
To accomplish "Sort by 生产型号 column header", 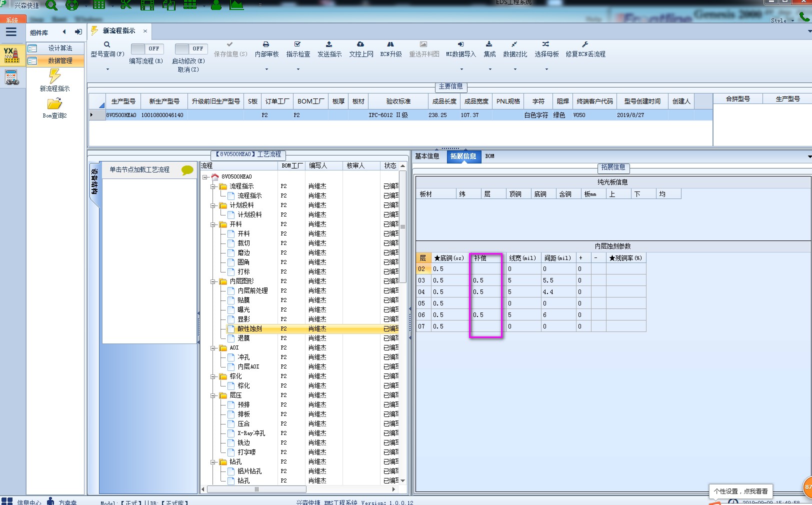I will pos(123,101).
